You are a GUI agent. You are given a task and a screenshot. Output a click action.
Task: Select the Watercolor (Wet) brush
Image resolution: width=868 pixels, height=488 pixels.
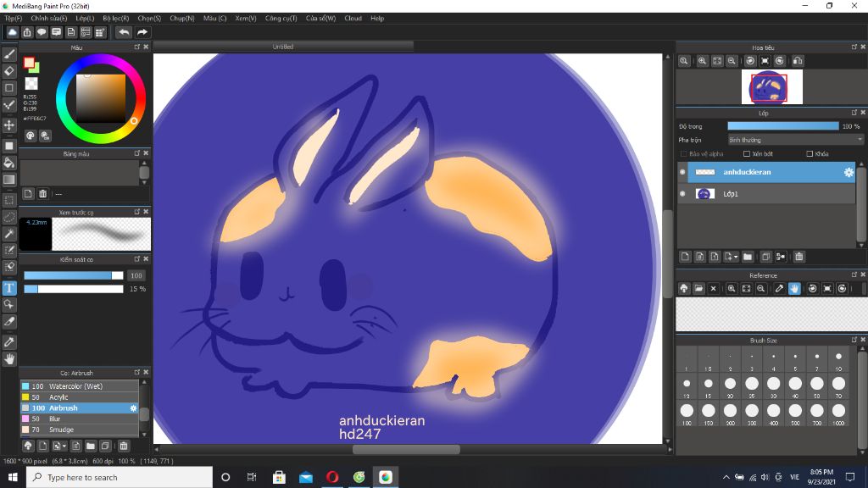[x=79, y=386]
